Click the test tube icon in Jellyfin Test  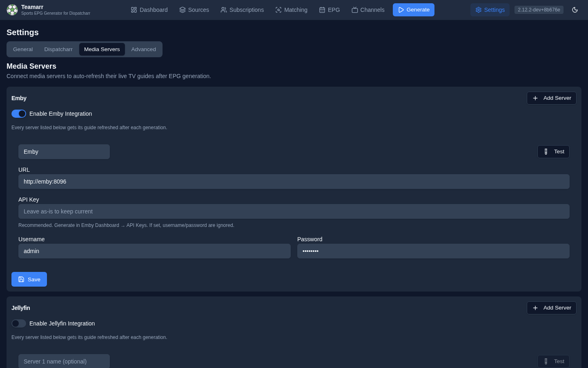pyautogui.click(x=546, y=361)
